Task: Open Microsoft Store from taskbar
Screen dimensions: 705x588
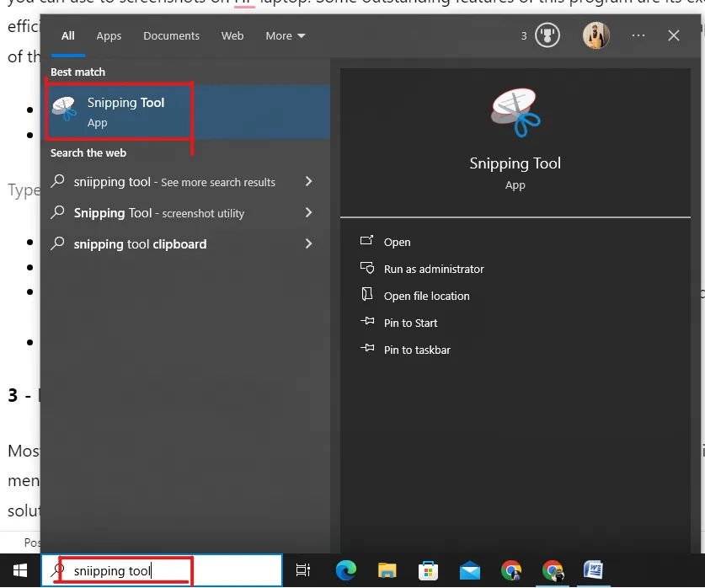Action: click(428, 571)
